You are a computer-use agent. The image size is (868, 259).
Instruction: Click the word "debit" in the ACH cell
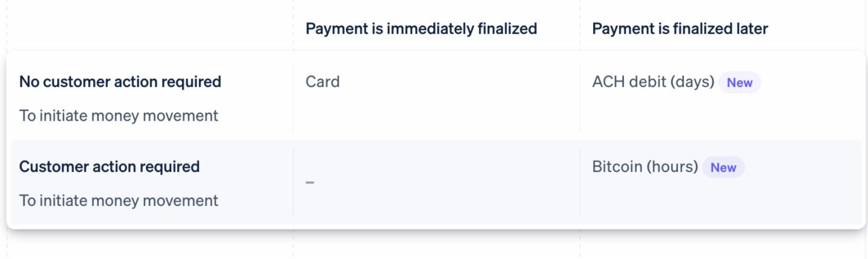coord(650,82)
